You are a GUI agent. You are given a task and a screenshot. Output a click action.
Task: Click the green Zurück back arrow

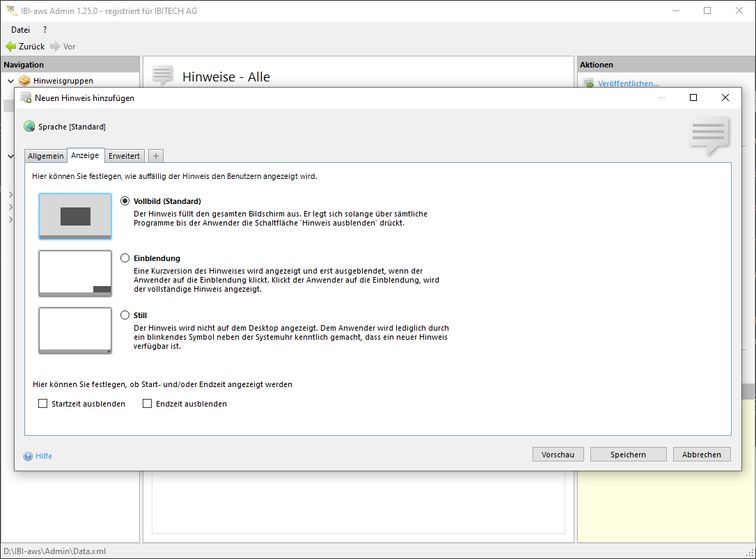click(11, 47)
